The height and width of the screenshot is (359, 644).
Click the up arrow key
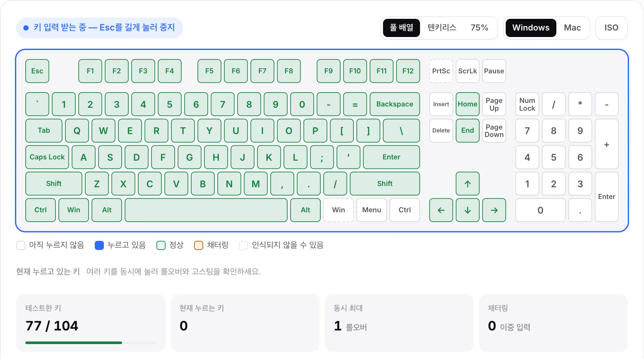coord(467,184)
